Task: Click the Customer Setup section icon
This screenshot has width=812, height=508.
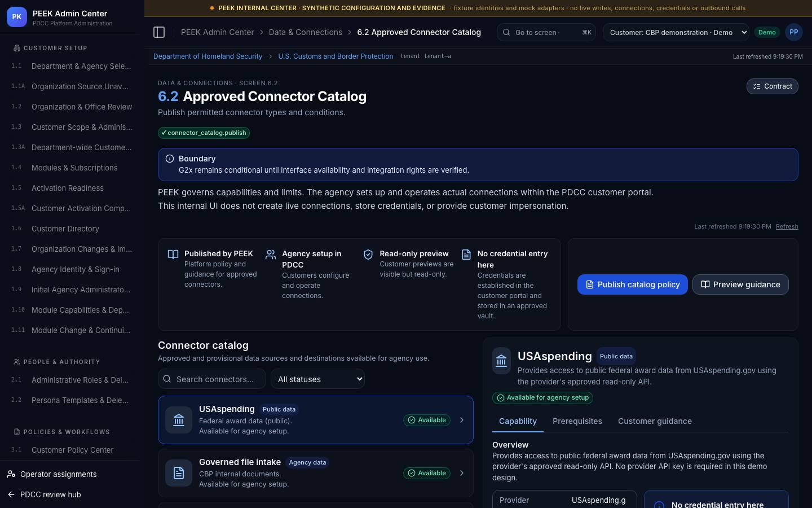Action: [x=17, y=48]
